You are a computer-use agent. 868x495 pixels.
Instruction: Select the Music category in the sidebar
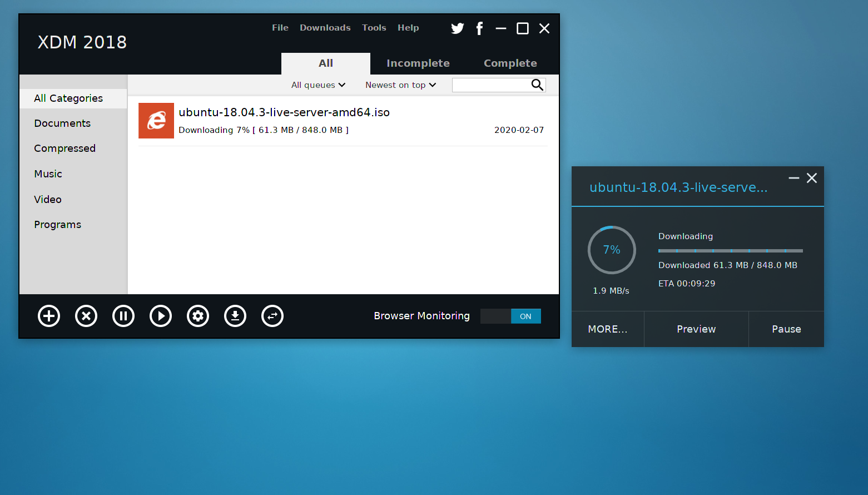pos(48,174)
